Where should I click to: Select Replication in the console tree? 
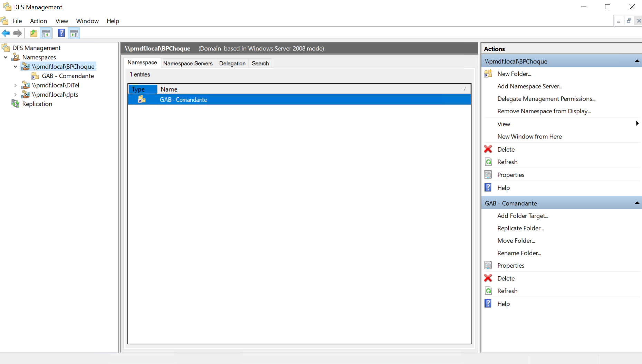pyautogui.click(x=37, y=104)
